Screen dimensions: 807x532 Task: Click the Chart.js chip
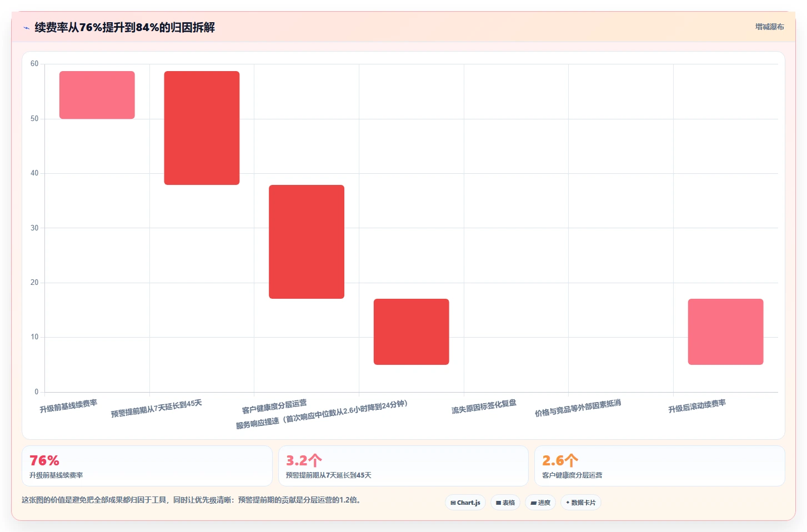(465, 503)
